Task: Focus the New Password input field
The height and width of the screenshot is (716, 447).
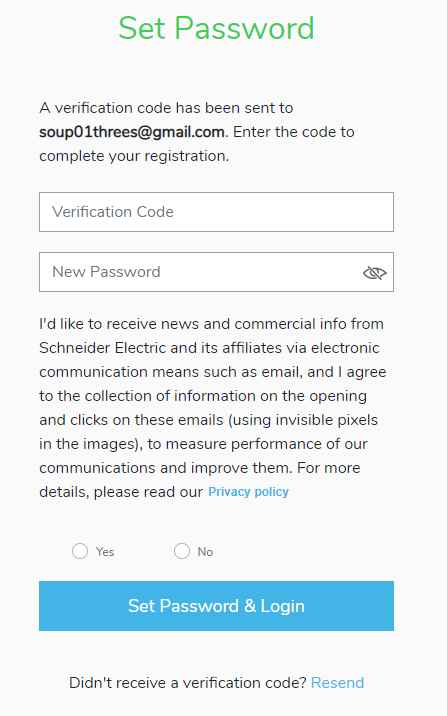Action: click(216, 272)
